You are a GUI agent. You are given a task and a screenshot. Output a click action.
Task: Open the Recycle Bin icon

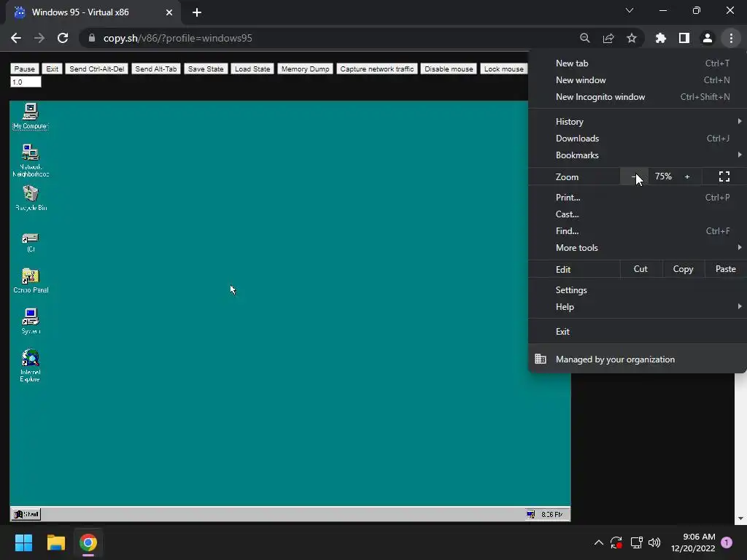coord(31,198)
